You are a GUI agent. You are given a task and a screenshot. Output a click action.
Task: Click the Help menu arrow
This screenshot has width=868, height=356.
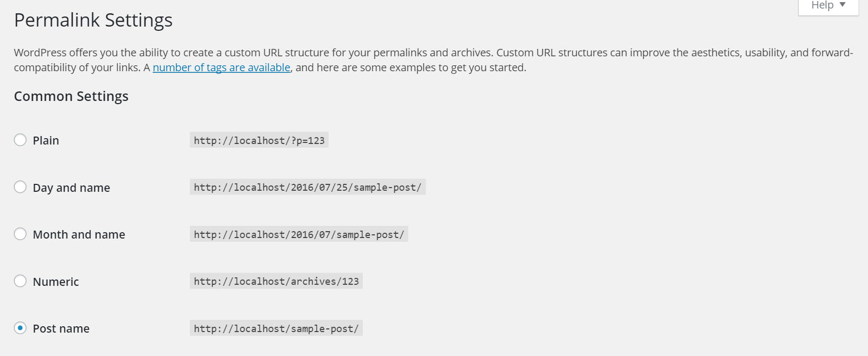coord(843,5)
